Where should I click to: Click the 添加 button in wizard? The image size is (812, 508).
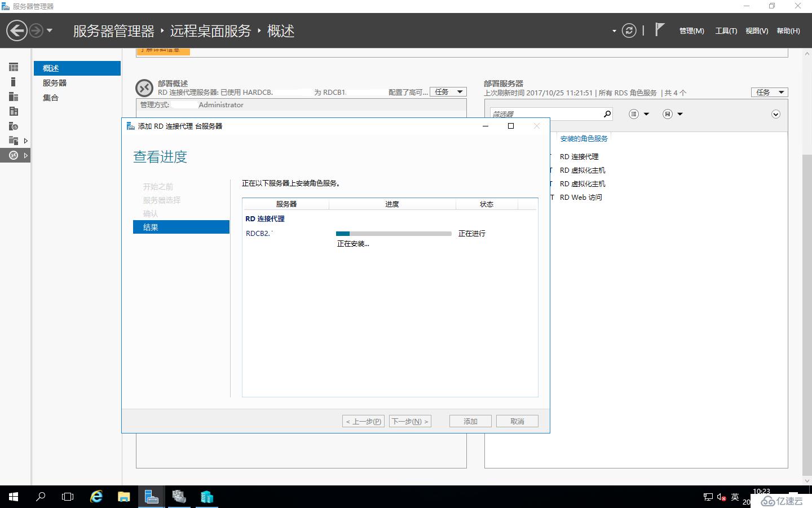point(470,421)
